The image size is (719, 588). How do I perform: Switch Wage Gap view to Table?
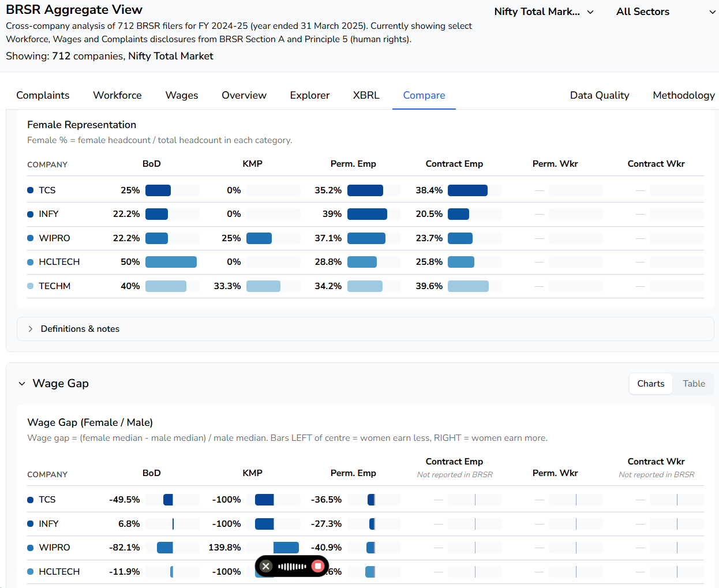(x=694, y=384)
